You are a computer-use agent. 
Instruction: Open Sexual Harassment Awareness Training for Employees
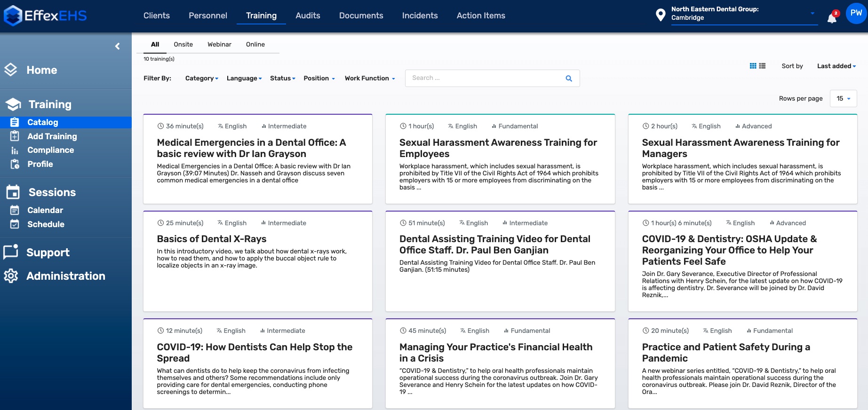[500, 159]
